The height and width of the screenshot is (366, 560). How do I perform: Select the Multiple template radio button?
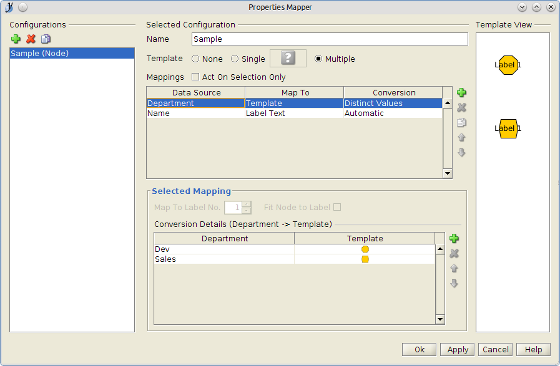click(318, 59)
